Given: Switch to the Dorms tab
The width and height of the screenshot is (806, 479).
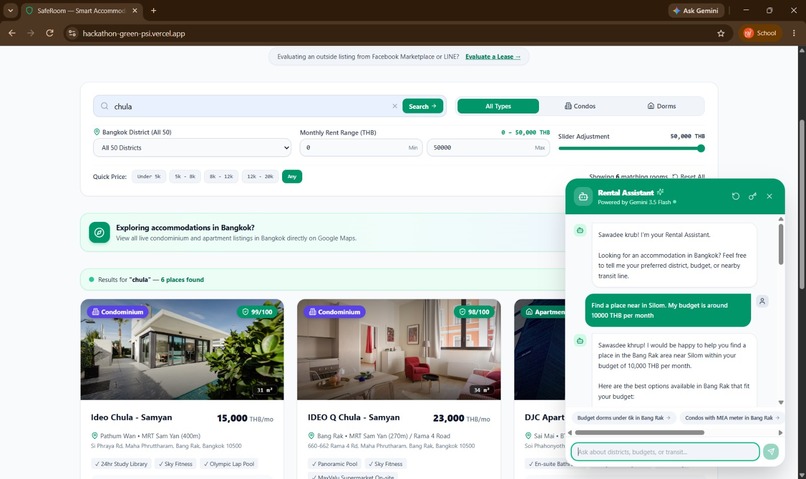Looking at the screenshot, I should coord(662,106).
